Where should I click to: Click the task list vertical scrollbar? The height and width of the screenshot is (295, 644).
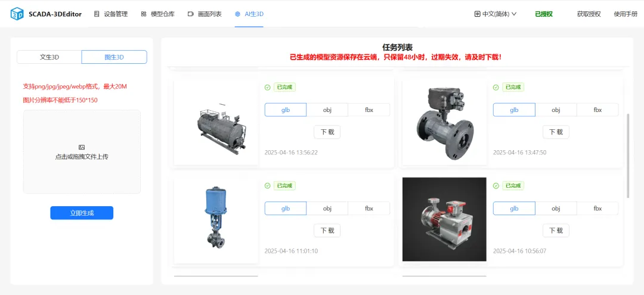tap(627, 156)
